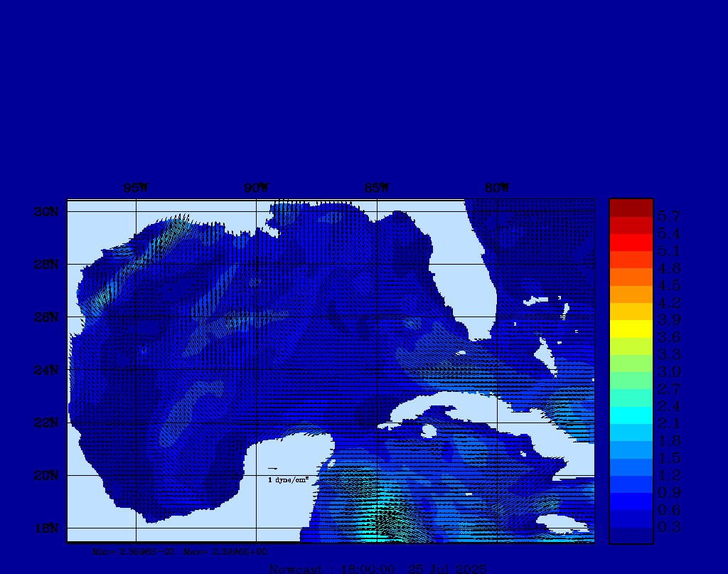Click the 85W longitude axis label

coord(377,188)
